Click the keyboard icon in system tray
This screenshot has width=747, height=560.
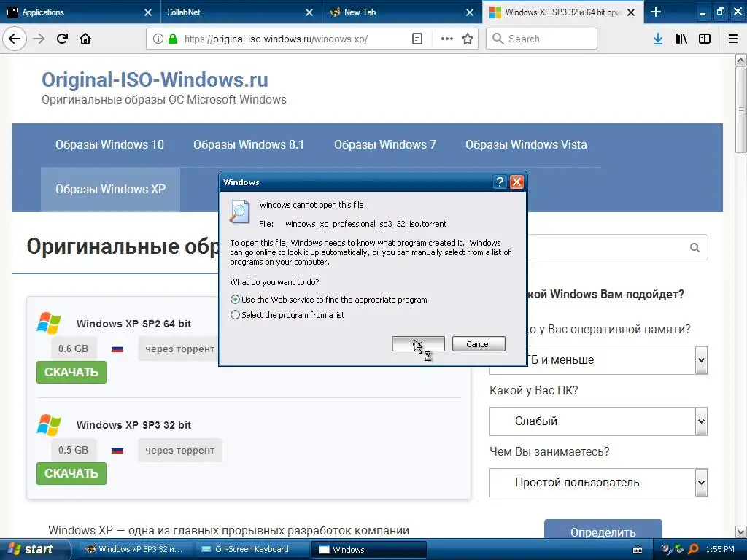pyautogui.click(x=638, y=550)
